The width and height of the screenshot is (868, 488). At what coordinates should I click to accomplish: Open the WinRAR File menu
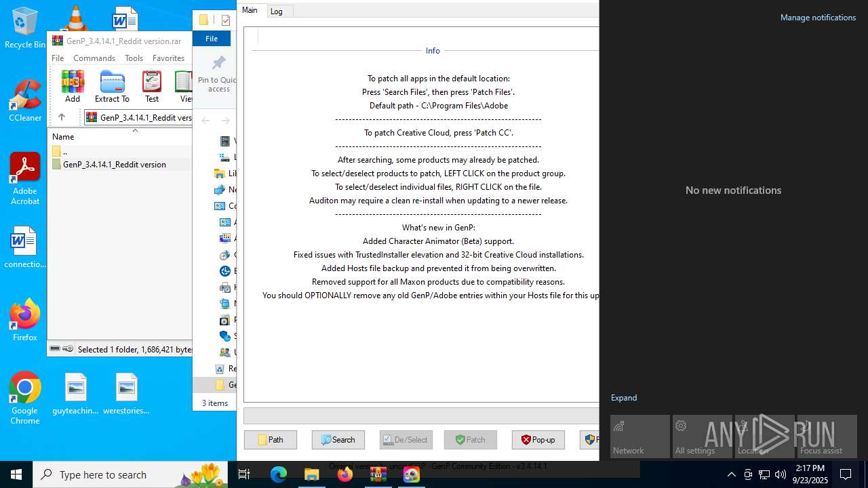pyautogui.click(x=58, y=58)
